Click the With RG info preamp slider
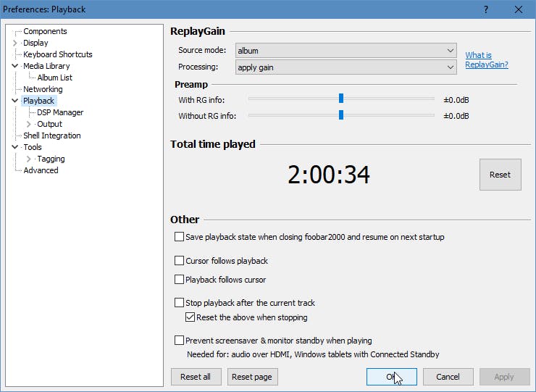This screenshot has width=536, height=392. (340, 99)
